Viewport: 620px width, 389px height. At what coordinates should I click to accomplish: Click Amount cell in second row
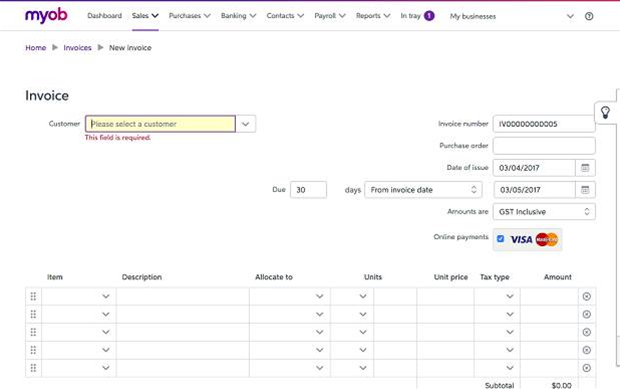550,314
